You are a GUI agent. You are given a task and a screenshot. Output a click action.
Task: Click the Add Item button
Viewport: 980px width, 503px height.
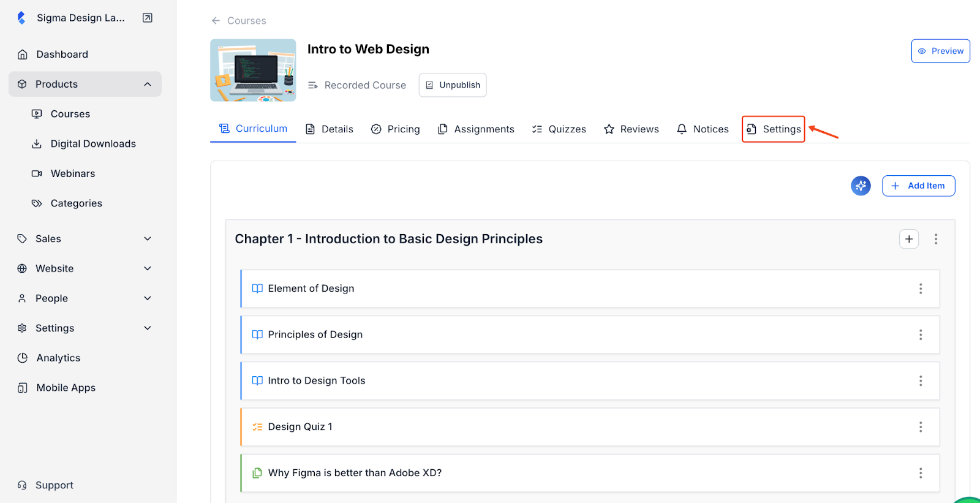tap(918, 186)
